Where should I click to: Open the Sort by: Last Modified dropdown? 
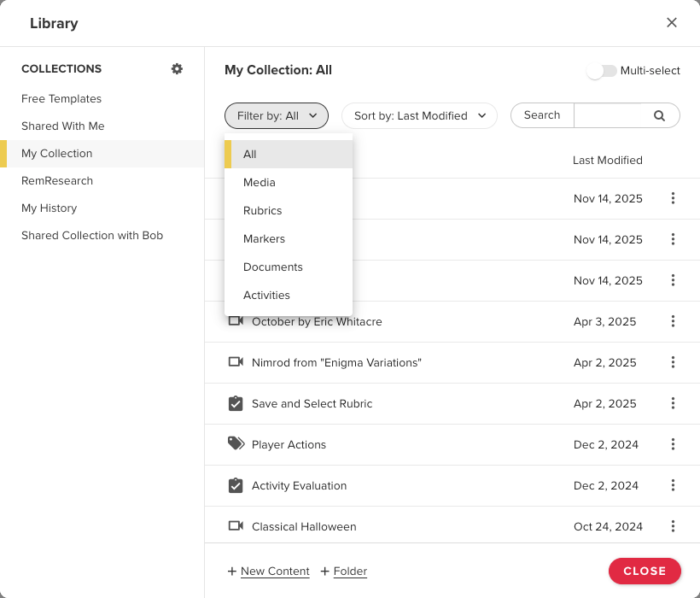pos(419,115)
